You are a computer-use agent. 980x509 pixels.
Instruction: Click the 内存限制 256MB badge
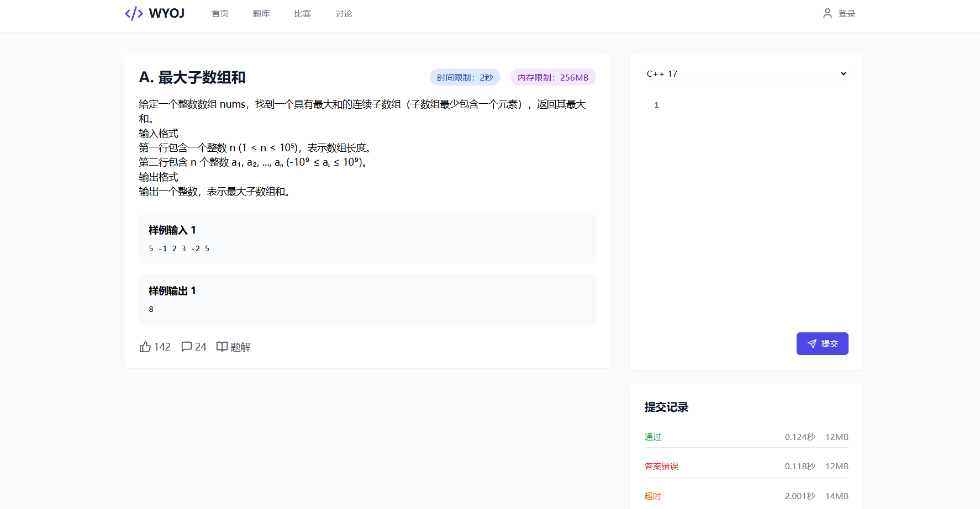pyautogui.click(x=552, y=77)
